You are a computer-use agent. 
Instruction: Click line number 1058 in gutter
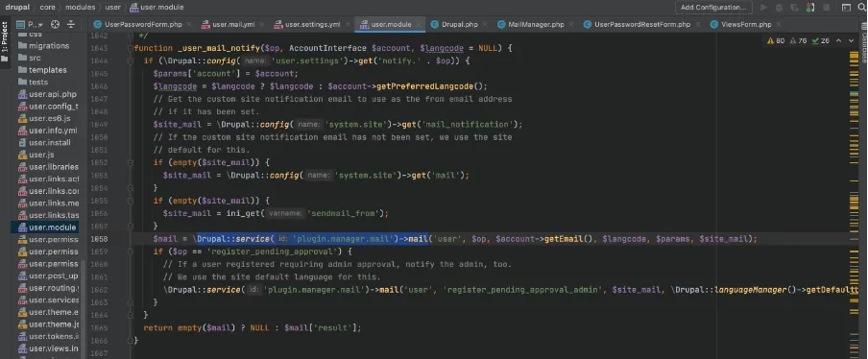click(99, 239)
